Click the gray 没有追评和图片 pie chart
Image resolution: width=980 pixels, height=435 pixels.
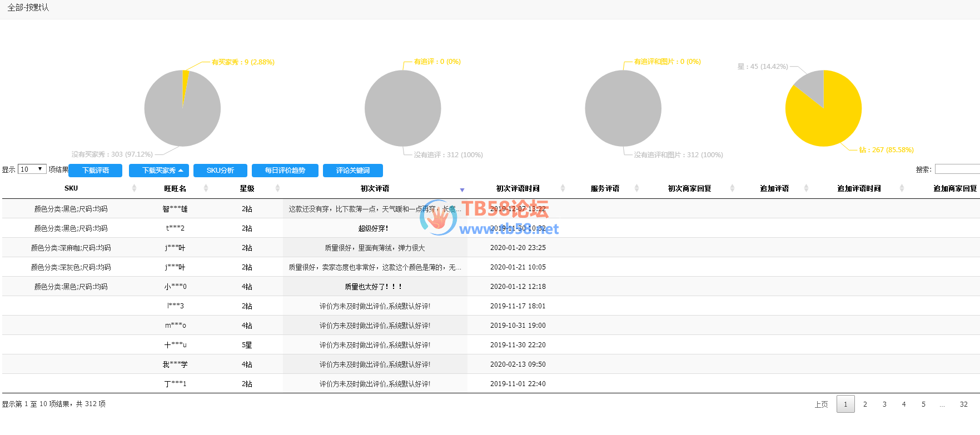(623, 108)
